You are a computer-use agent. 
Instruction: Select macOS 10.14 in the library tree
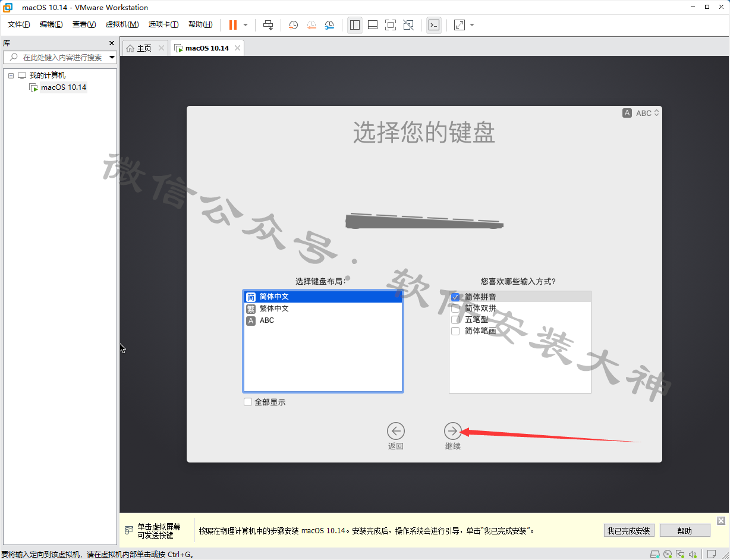click(x=64, y=87)
